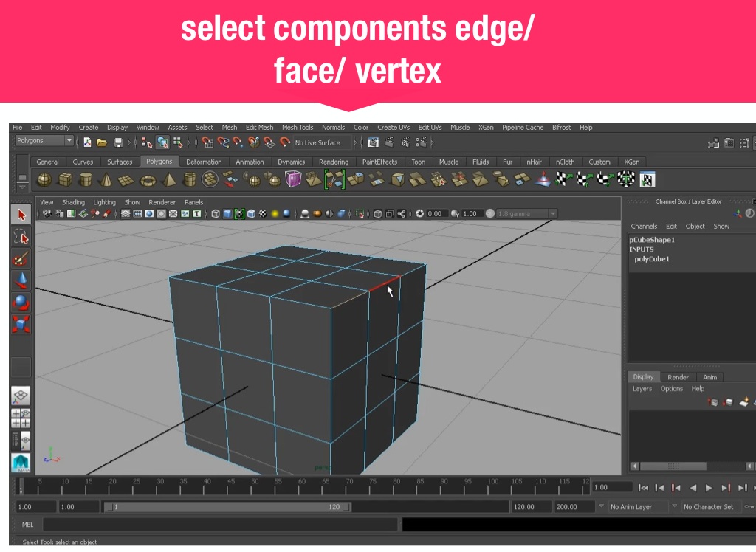Activate the Scale tool
Viewport: 756px width, 552px height.
[21, 324]
